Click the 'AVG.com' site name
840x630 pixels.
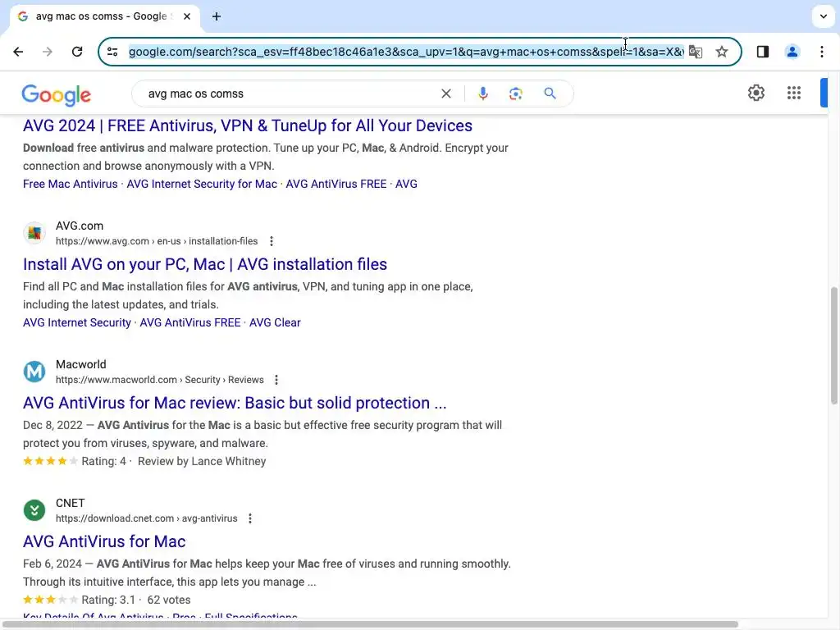80,226
